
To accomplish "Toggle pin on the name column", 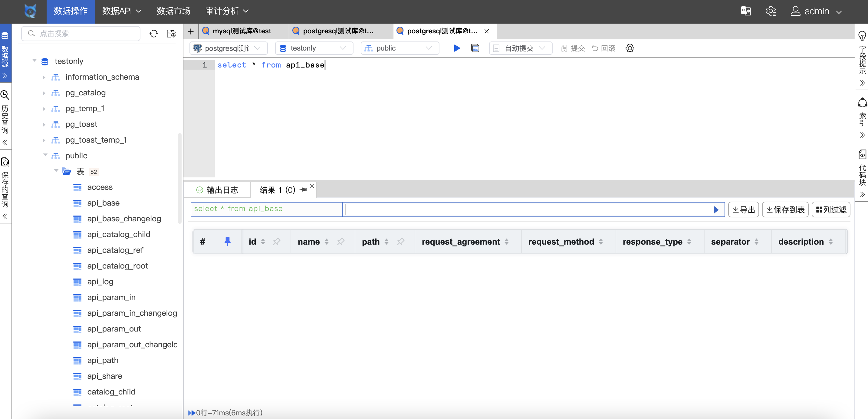I will tap(341, 242).
